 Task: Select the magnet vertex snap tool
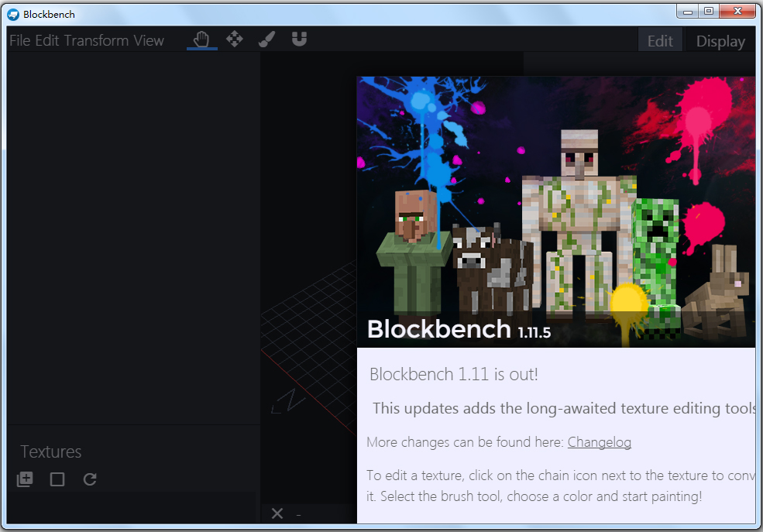click(299, 39)
